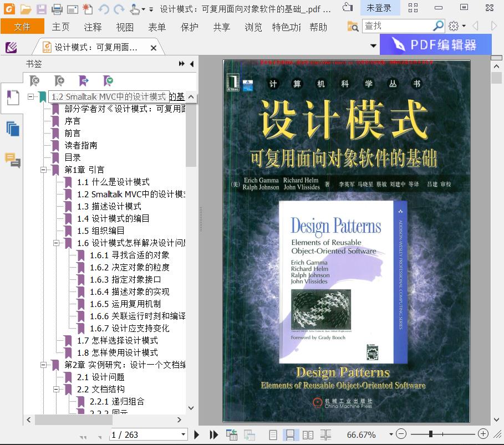Open the 注释 ribbon tab
Image resolution: width=504 pixels, height=445 pixels.
click(x=93, y=27)
